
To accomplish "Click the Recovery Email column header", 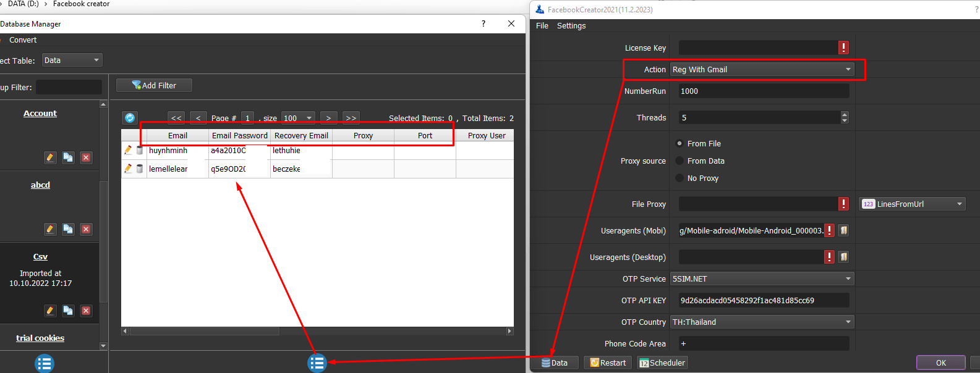I will tap(301, 135).
